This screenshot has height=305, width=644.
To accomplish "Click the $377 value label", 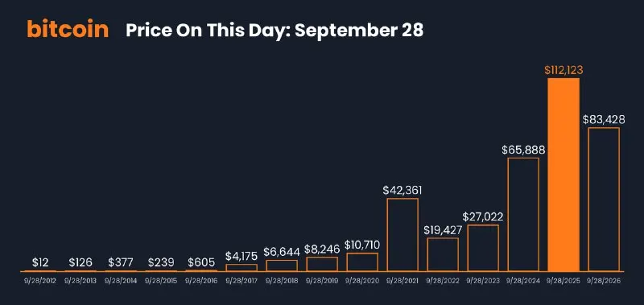I will (x=121, y=262).
